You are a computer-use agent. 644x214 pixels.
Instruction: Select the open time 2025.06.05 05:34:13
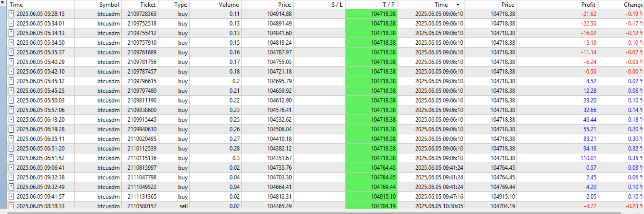[x=40, y=33]
